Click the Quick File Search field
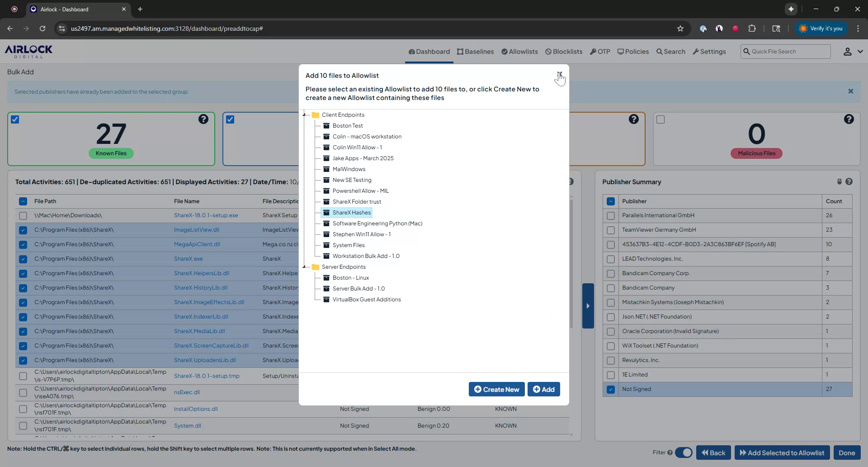The width and height of the screenshot is (868, 467). click(789, 52)
